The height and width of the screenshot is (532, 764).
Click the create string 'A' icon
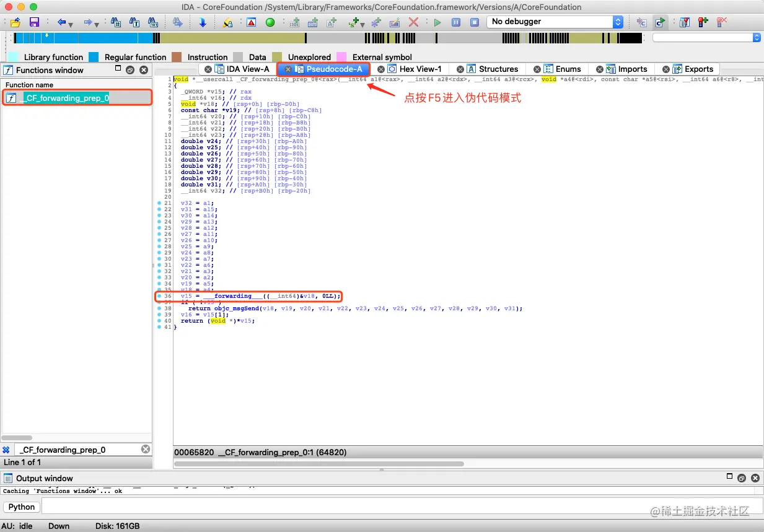tap(332, 22)
